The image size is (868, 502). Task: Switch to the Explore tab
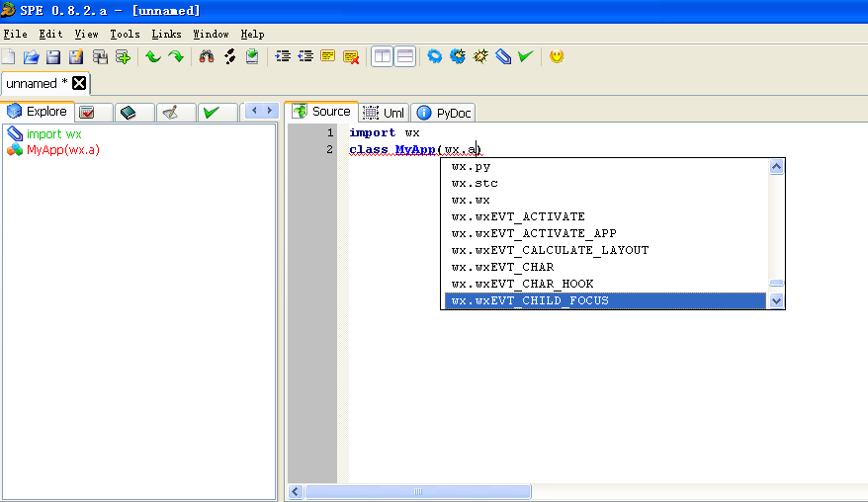tap(38, 112)
